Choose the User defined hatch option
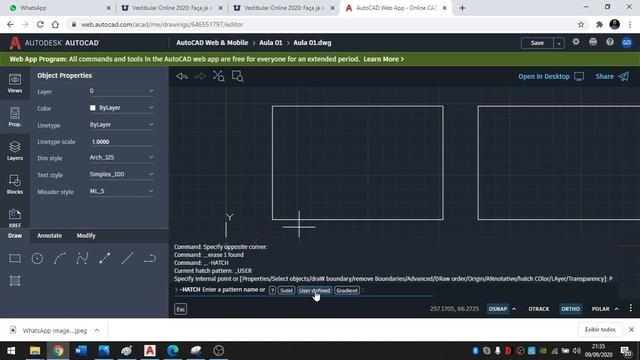This screenshot has width=640, height=360. [314, 290]
